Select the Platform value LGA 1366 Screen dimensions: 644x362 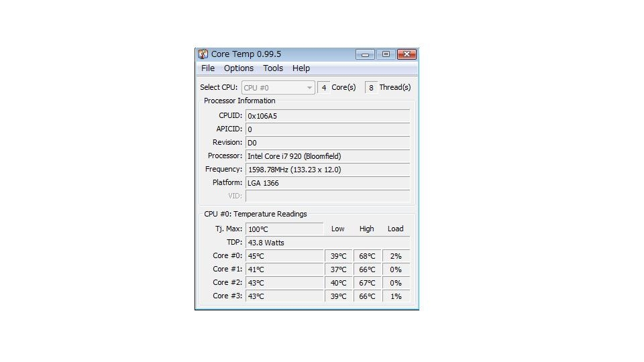(x=327, y=183)
